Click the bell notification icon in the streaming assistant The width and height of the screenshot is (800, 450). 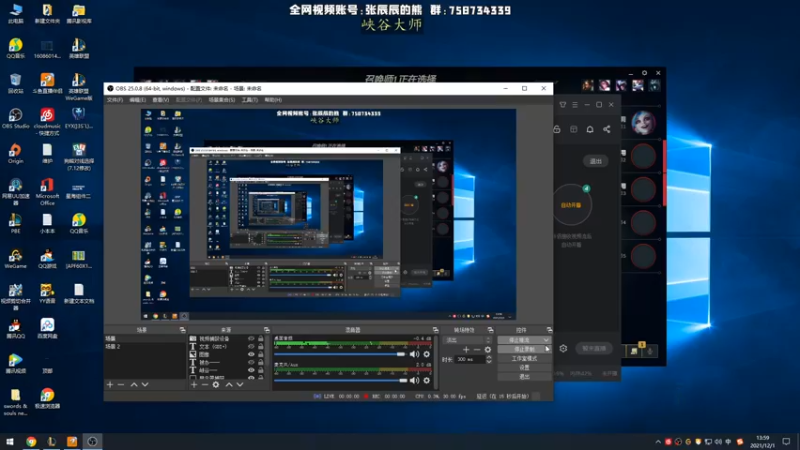click(590, 129)
